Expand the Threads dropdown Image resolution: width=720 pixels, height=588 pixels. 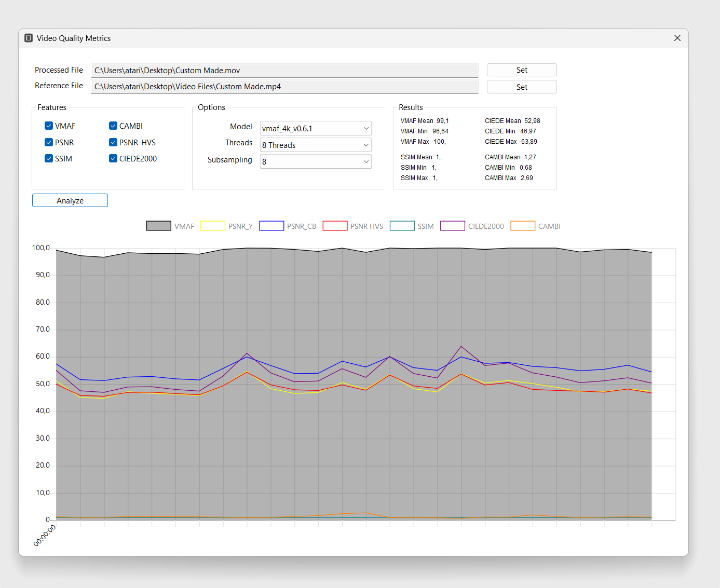pos(316,145)
